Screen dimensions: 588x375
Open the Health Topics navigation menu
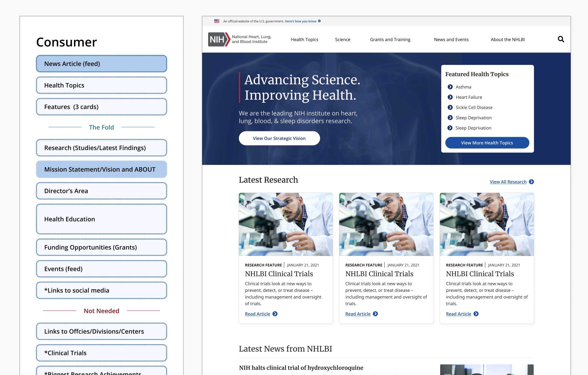pos(304,39)
